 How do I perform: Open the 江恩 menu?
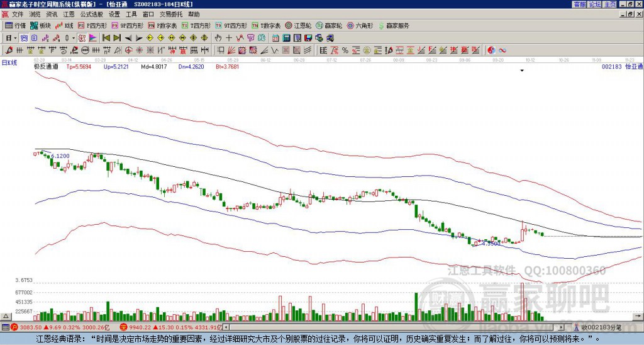[x=69, y=14]
